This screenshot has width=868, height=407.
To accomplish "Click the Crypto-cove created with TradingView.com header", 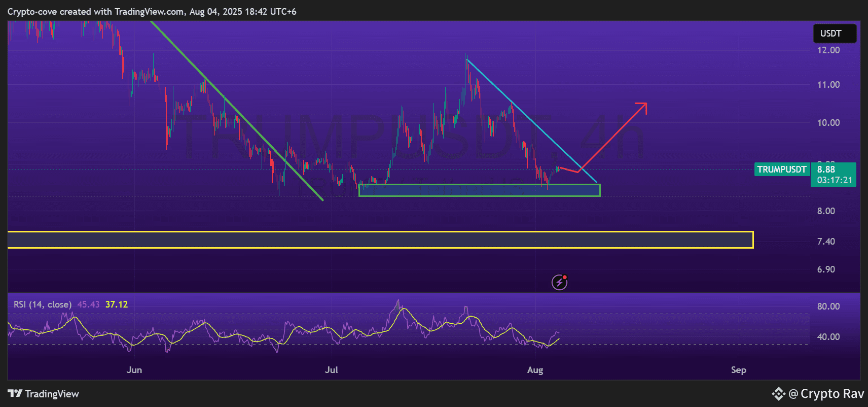I will tap(152, 12).
